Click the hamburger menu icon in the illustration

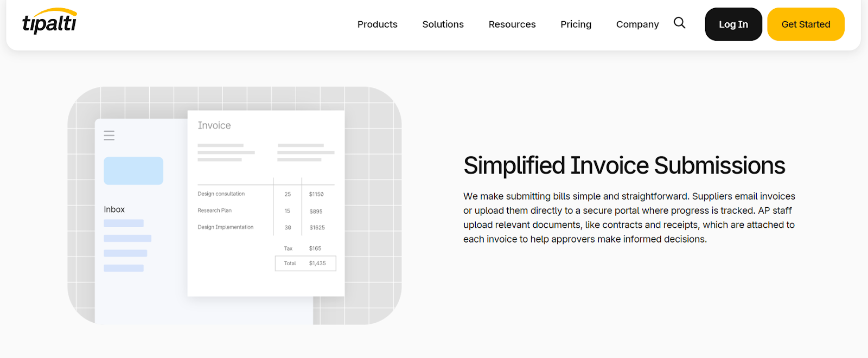pyautogui.click(x=109, y=136)
